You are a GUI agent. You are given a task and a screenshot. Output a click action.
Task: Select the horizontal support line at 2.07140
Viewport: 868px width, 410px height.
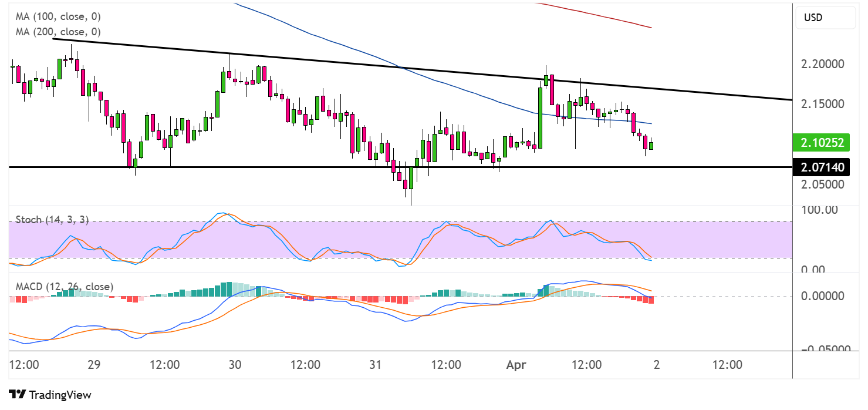tap(400, 167)
